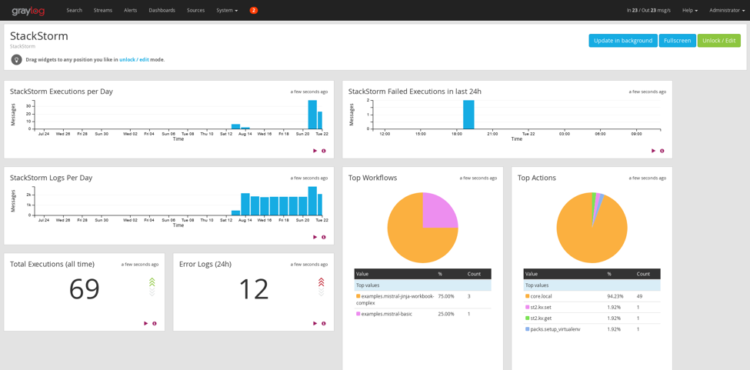750x370 pixels.
Task: Click the big number 69
Action: (x=84, y=289)
